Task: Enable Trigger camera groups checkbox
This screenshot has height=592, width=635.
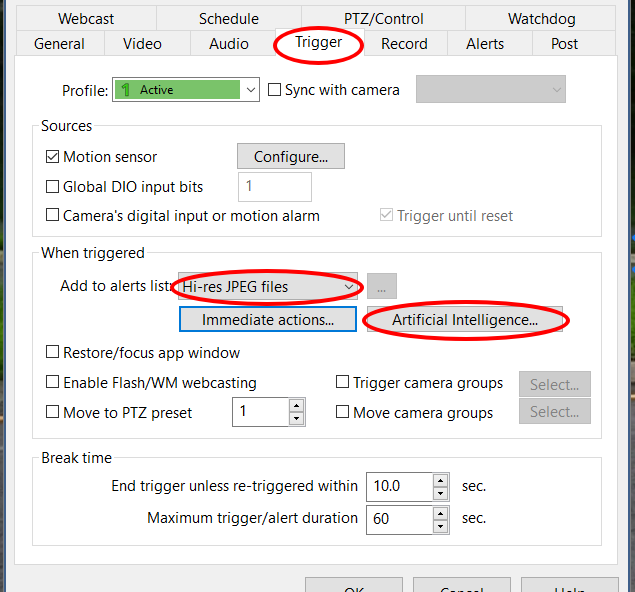Action: [342, 381]
